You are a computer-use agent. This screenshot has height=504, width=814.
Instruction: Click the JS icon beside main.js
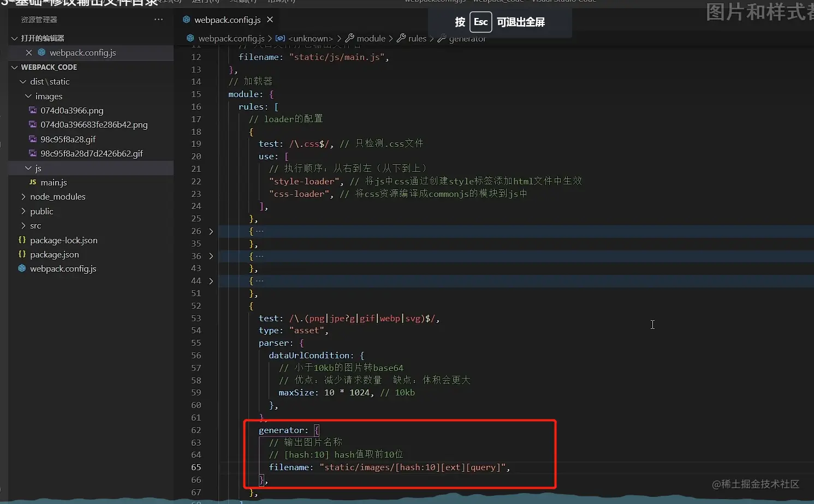tap(33, 182)
